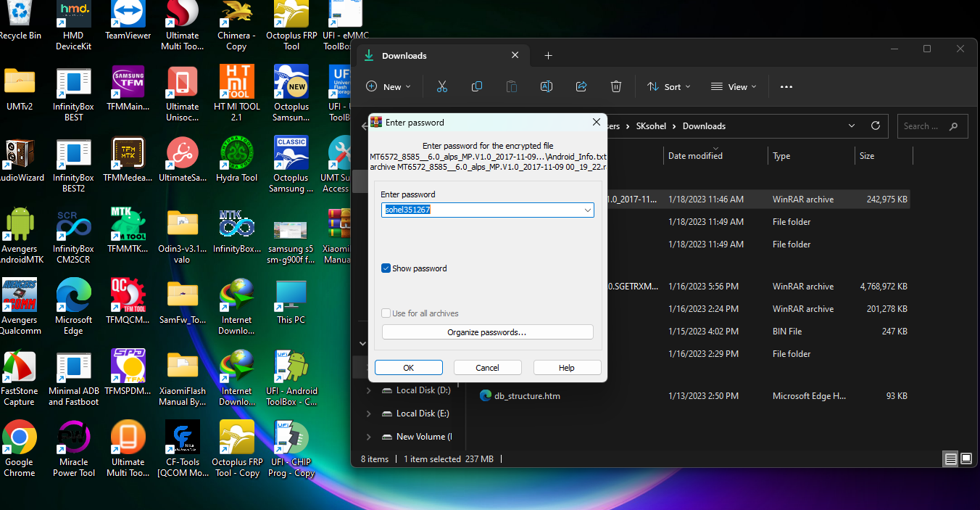Image resolution: width=980 pixels, height=510 pixels.
Task: Uncheck the Show password checkbox
Action: pyautogui.click(x=386, y=268)
